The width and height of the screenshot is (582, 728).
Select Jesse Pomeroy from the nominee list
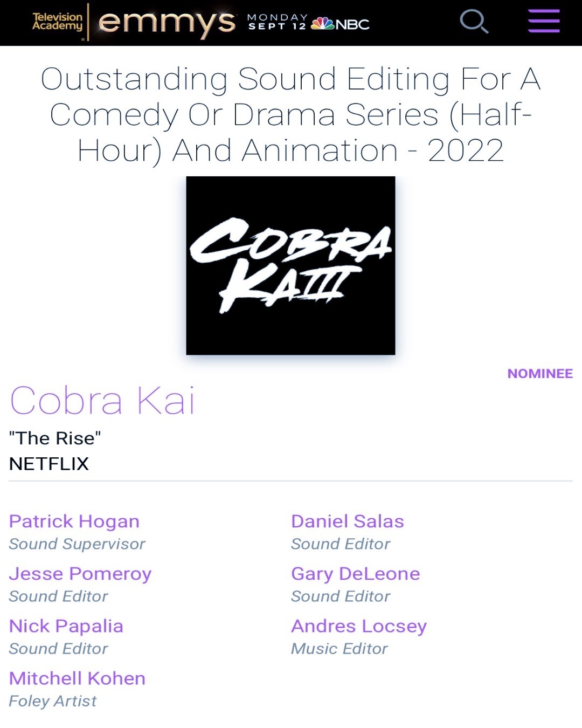click(80, 573)
